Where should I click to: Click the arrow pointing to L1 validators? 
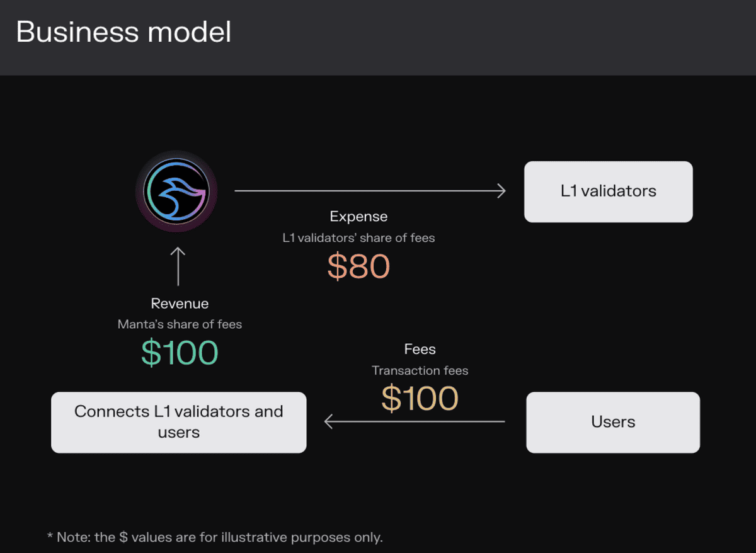coord(370,190)
